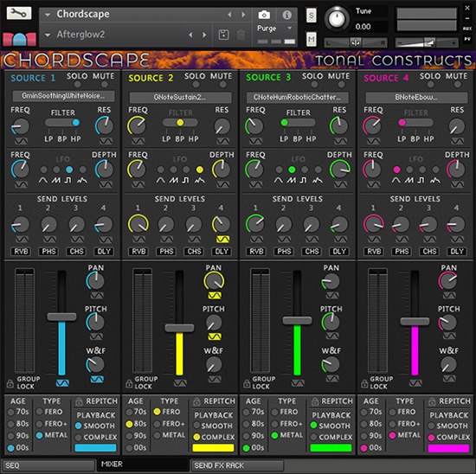Click Source 4 Group Lock padlock icon

364,383
